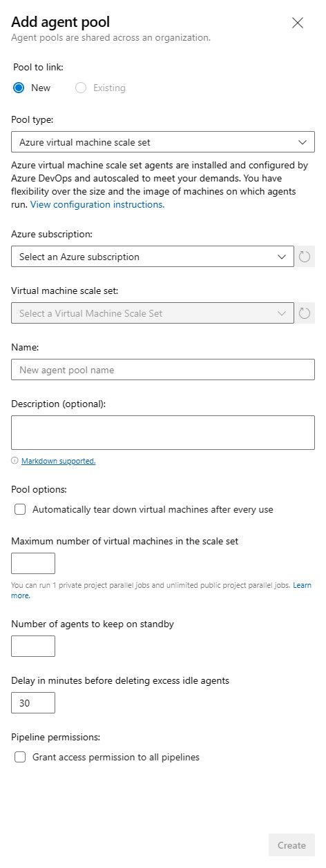
Task: Click the Description text area
Action: (163, 433)
